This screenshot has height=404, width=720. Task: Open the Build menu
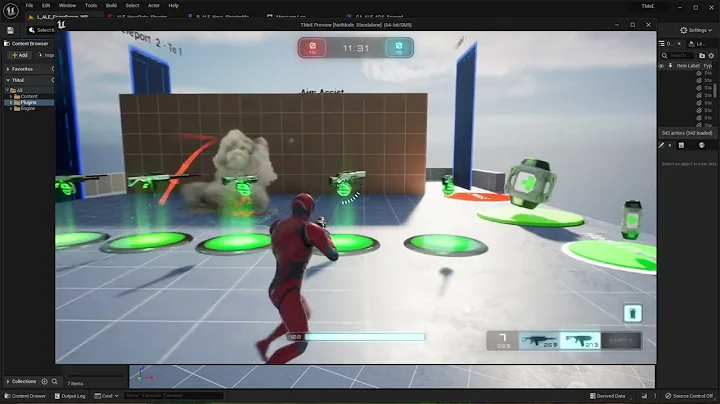112,6
